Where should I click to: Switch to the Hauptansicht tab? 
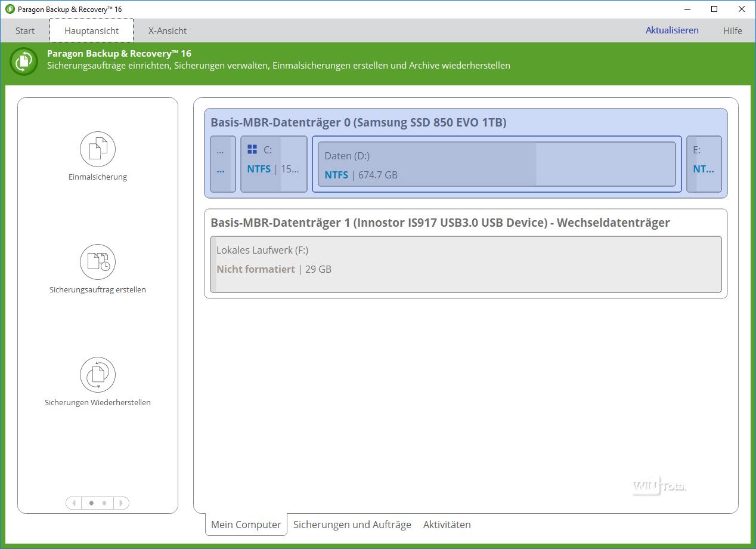[92, 31]
